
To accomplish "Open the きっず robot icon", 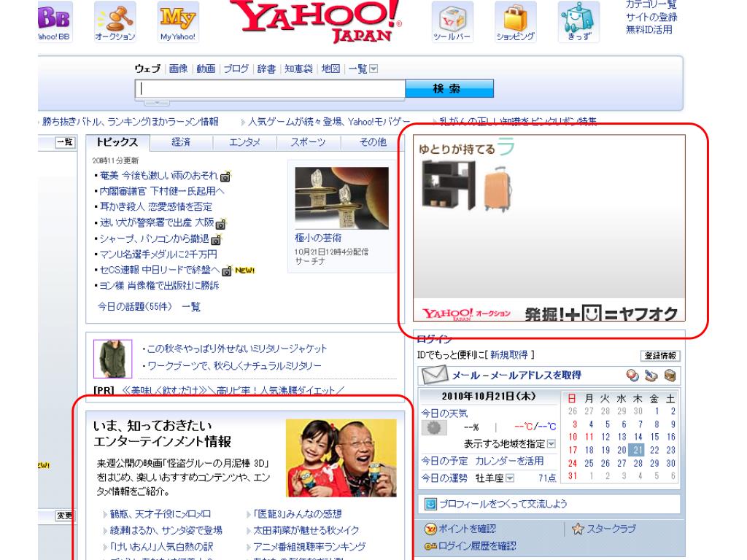I will pos(578,21).
